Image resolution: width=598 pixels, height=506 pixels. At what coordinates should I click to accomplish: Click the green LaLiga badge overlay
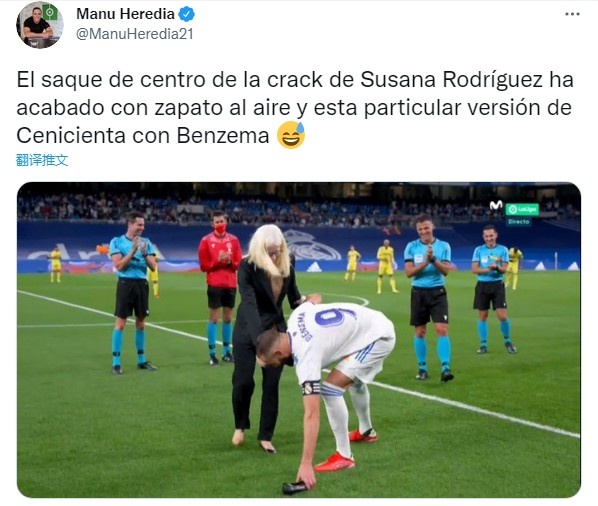tap(522, 209)
